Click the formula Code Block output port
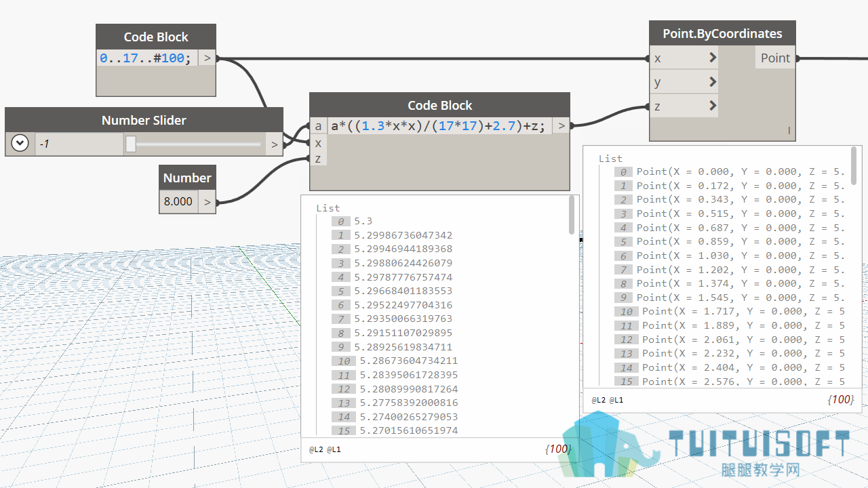The height and width of the screenshot is (488, 868). pos(561,125)
